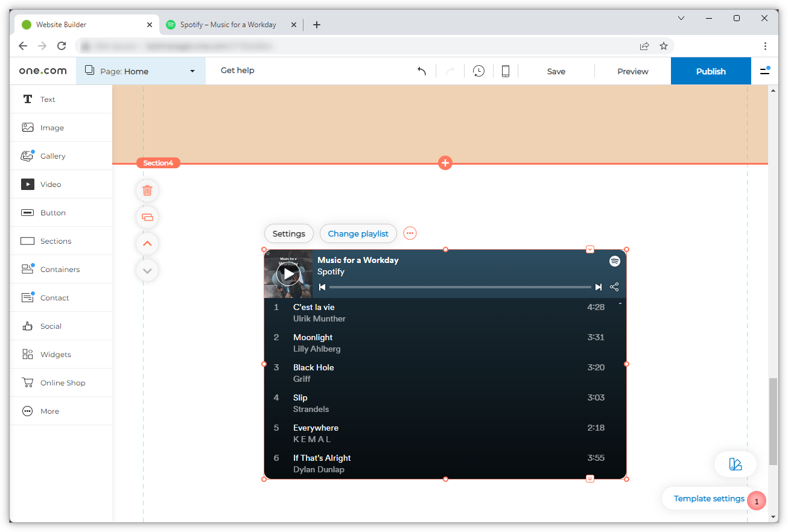The height and width of the screenshot is (532, 788).
Task: Open the Gallery element panel
Action: click(52, 156)
